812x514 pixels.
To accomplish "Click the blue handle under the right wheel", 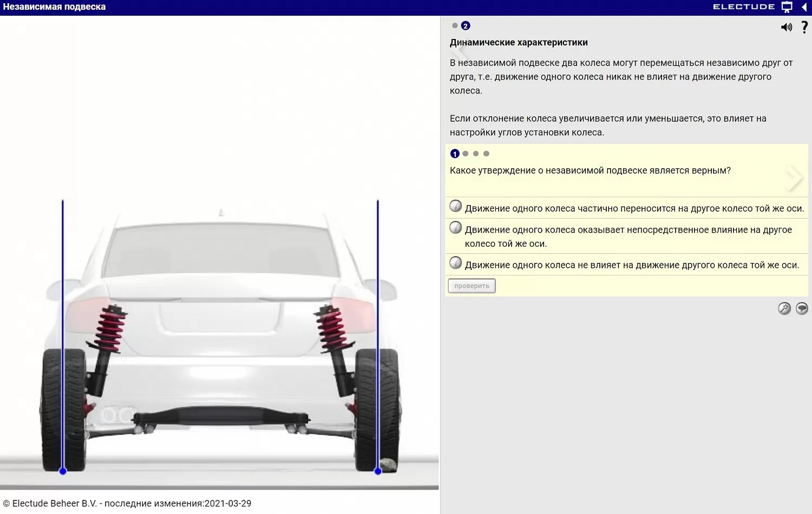I will [x=378, y=471].
